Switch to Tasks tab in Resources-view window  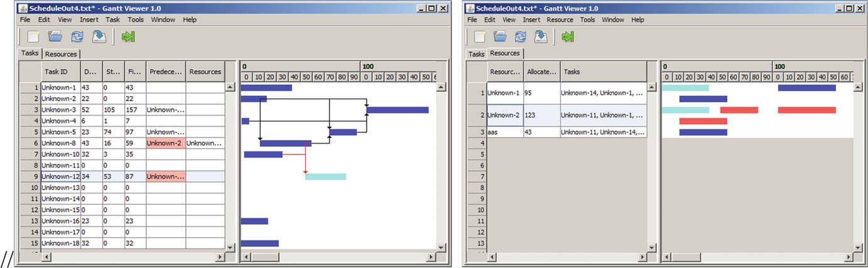(477, 54)
